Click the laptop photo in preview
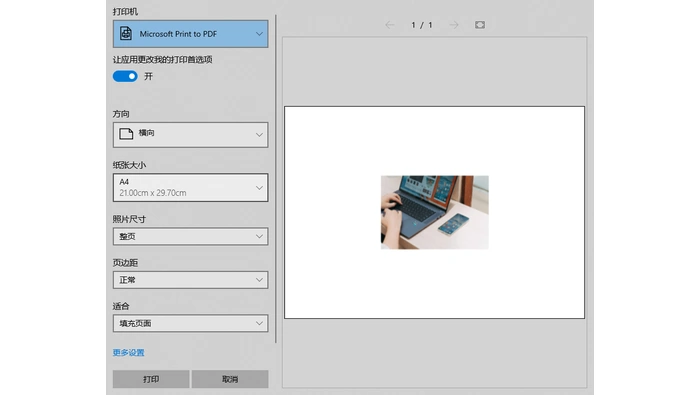Image resolution: width=700 pixels, height=395 pixels. click(434, 212)
